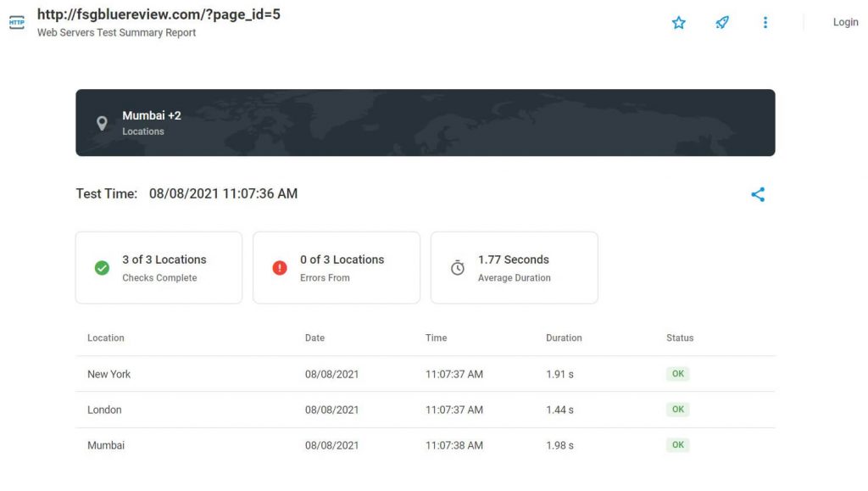Toggle the OK status for New York

[677, 373]
